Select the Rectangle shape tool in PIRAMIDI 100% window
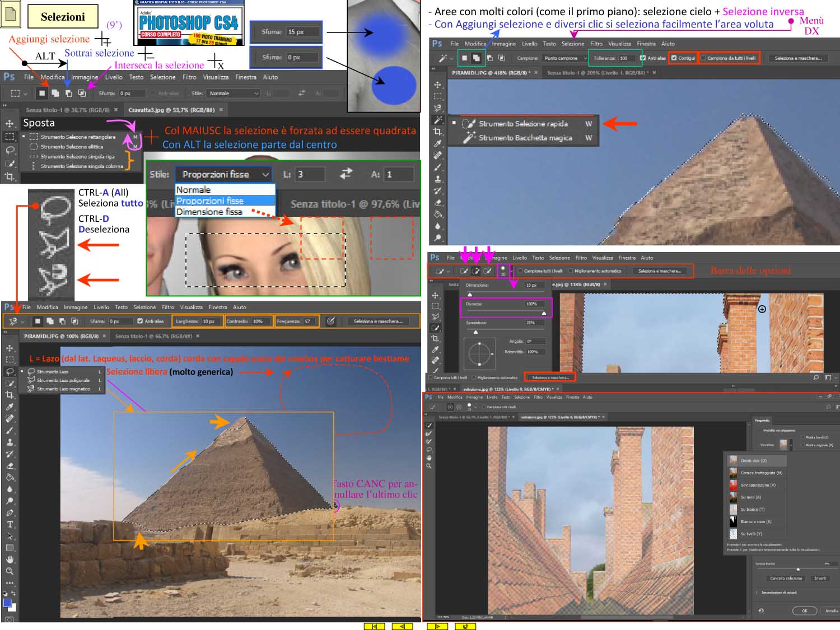 10,548
